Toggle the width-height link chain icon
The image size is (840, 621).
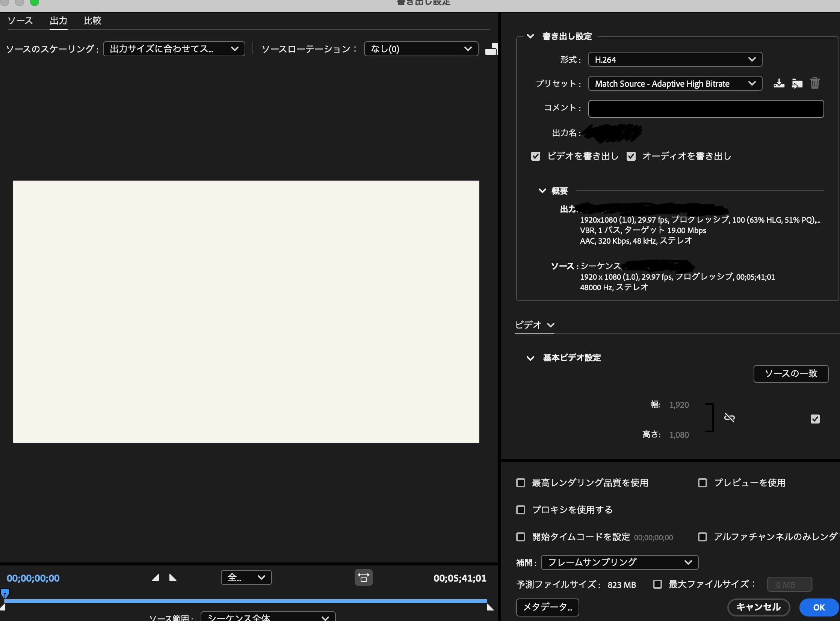(729, 418)
